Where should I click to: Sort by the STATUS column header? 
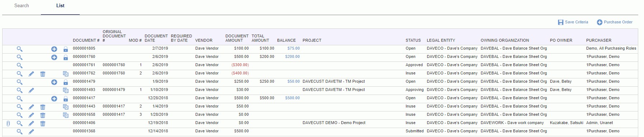coord(413,41)
